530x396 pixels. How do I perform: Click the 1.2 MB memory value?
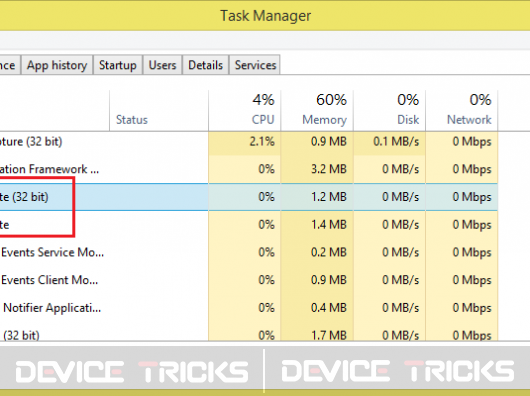[x=329, y=197]
